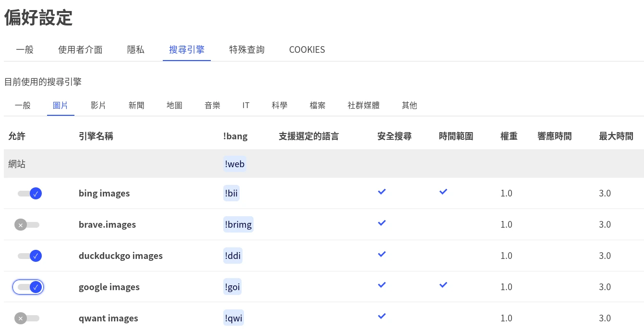644x331 pixels.
Task: Click the google images time-range checkmark
Action: click(443, 285)
